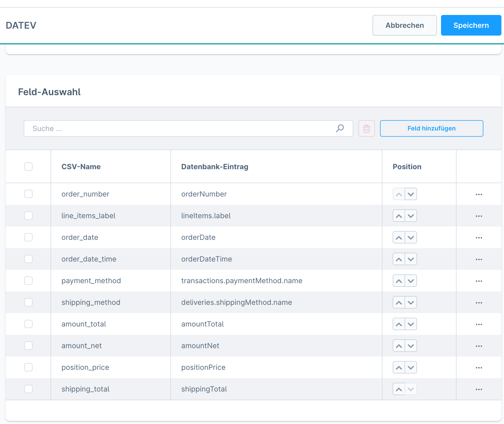
Task: Move order_date row down
Action: point(411,237)
